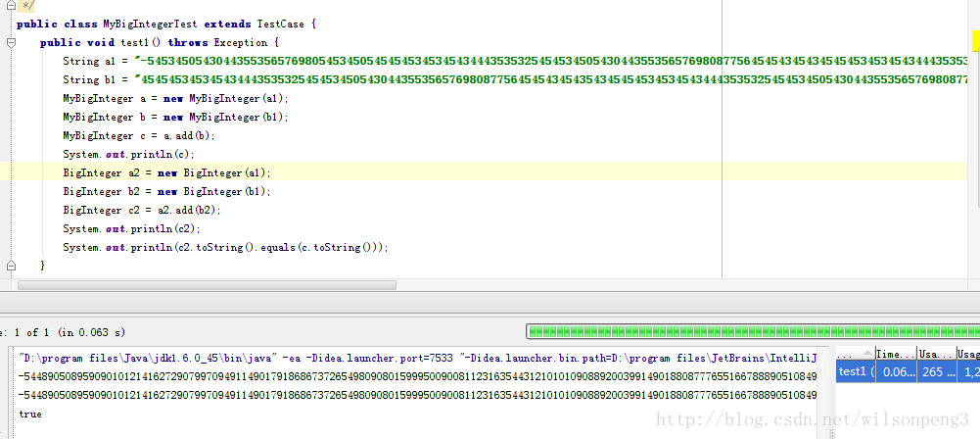Click the green test progress bar
The image size is (980, 439).
[753, 331]
